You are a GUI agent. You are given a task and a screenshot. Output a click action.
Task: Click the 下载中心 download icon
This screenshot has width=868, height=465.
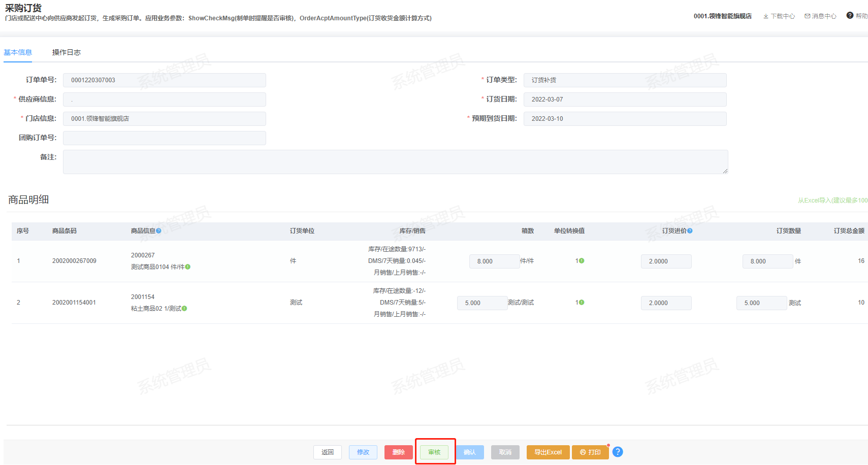point(765,16)
